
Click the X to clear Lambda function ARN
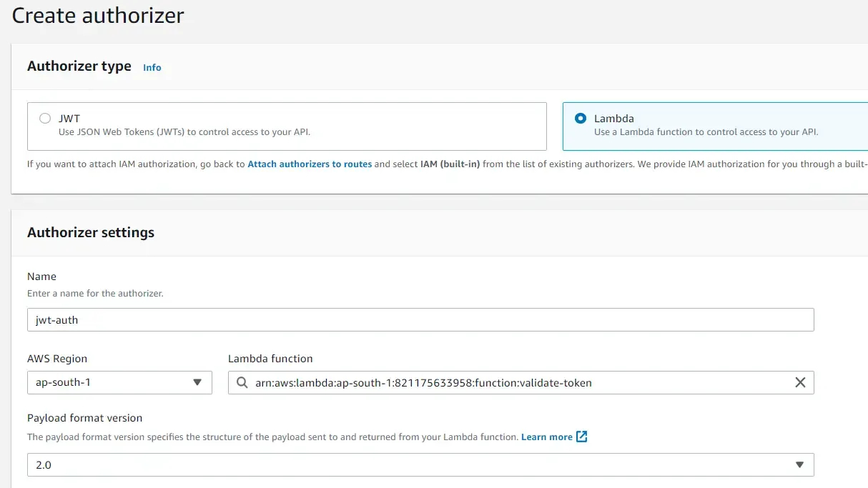[800, 382]
